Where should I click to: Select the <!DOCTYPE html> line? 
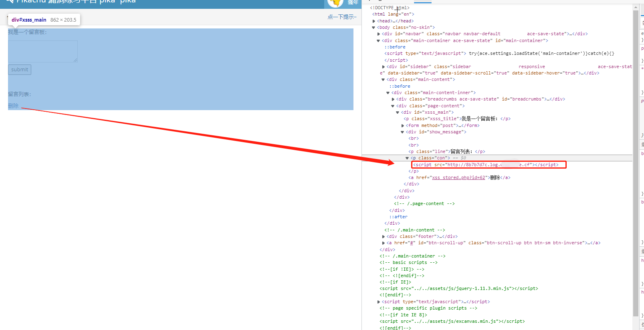(x=390, y=8)
